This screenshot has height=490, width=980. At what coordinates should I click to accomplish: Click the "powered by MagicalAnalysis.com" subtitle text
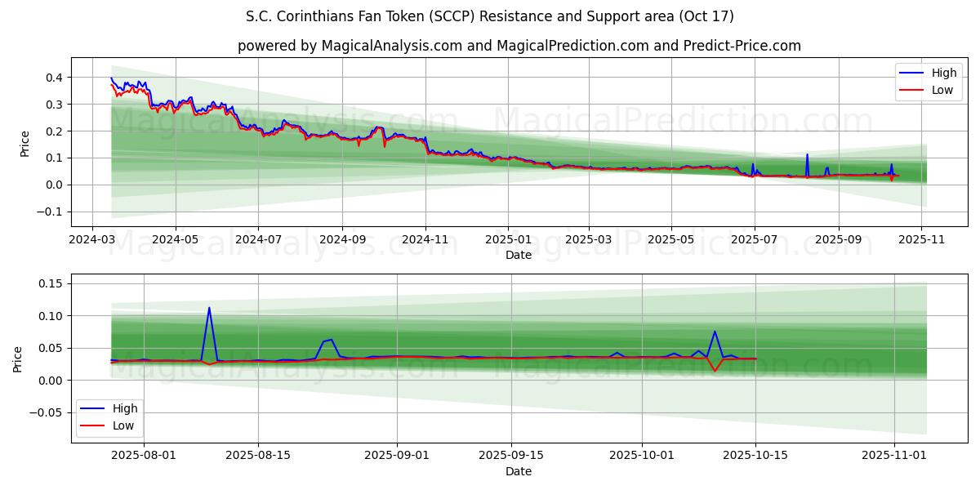[519, 46]
